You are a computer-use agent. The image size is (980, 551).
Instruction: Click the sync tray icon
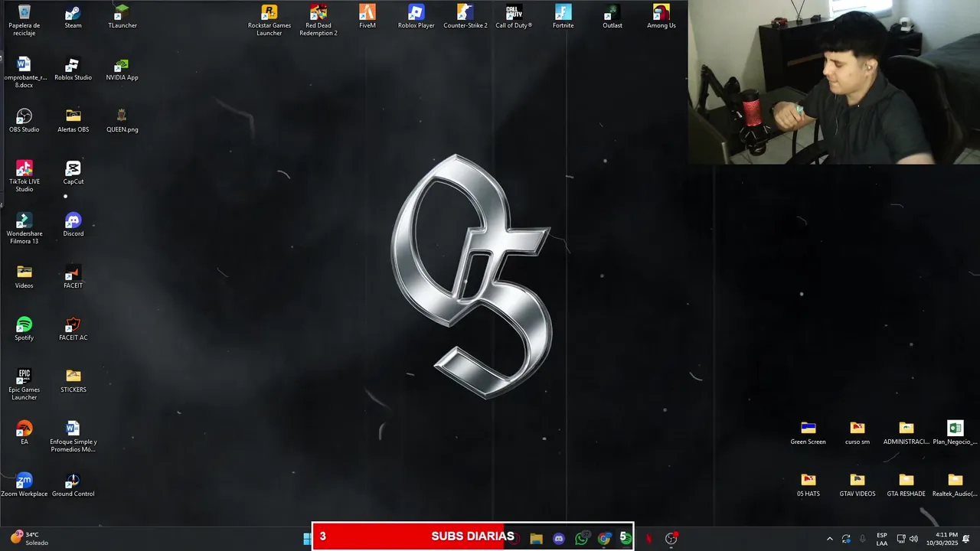pyautogui.click(x=846, y=539)
